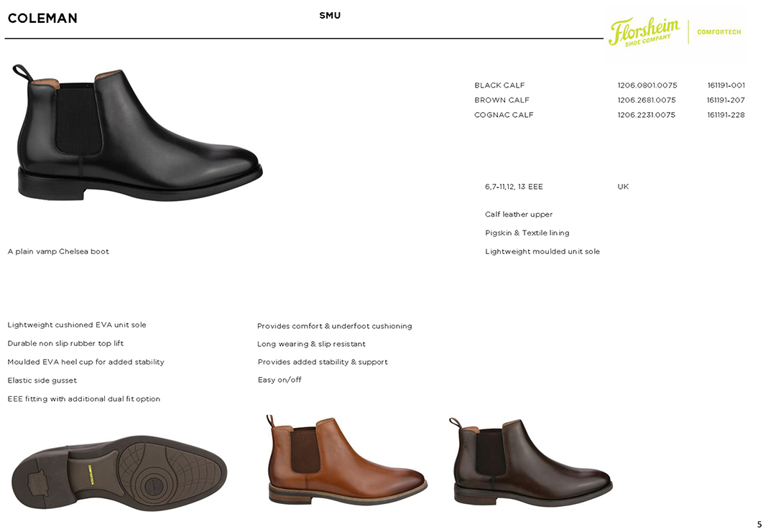Viewport: 776px width, 532px height.
Task: Click the Calf leather upper text
Action: coord(519,214)
